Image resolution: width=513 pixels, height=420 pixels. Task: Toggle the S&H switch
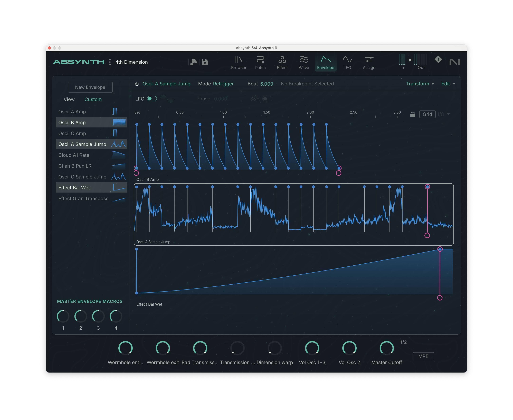[267, 99]
